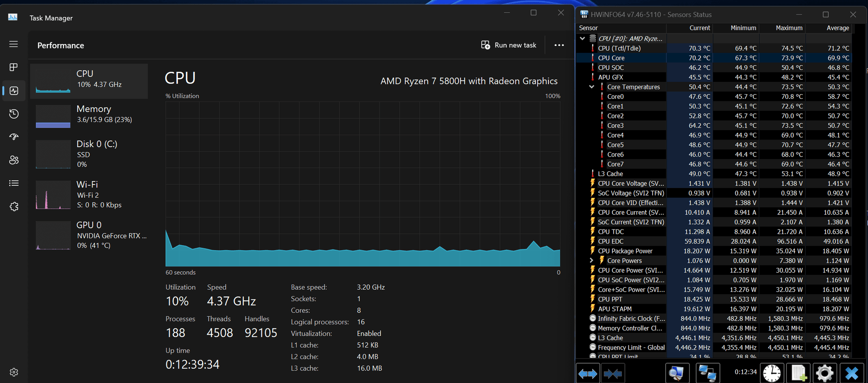
Task: Select the Core3 temperature row
Action: [715, 126]
